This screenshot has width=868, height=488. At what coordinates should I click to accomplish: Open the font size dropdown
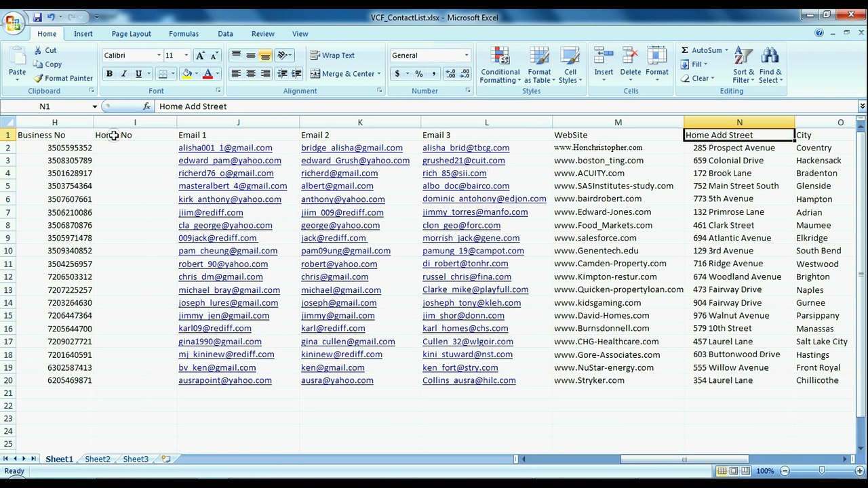(x=186, y=56)
